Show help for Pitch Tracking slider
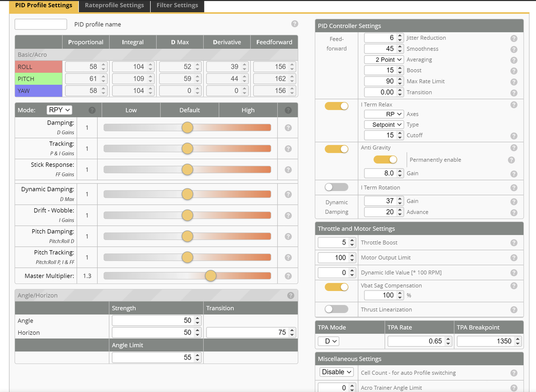This screenshot has width=536, height=392. pyautogui.click(x=288, y=257)
